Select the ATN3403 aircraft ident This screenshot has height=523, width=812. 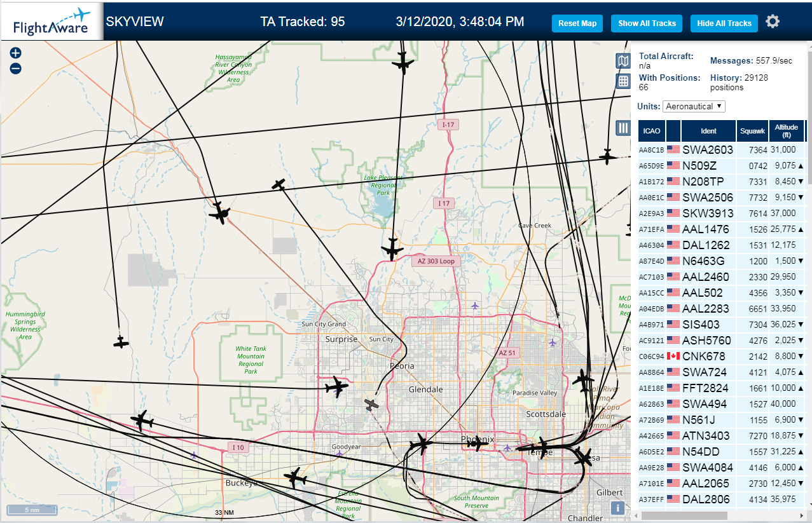706,436
